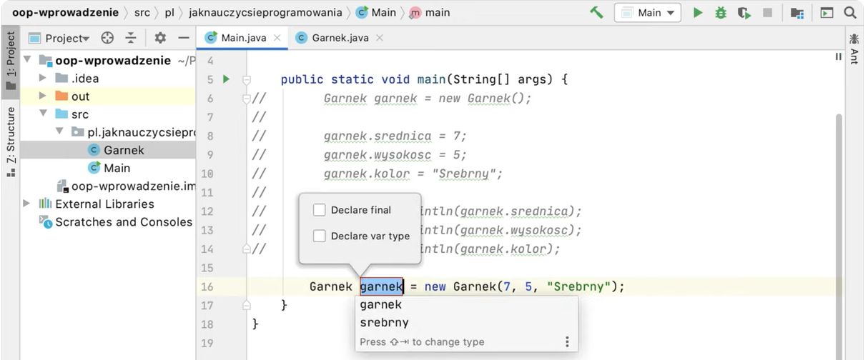Locate current file with crosshair icon
Viewport: 868px width, 360px height.
point(107,38)
